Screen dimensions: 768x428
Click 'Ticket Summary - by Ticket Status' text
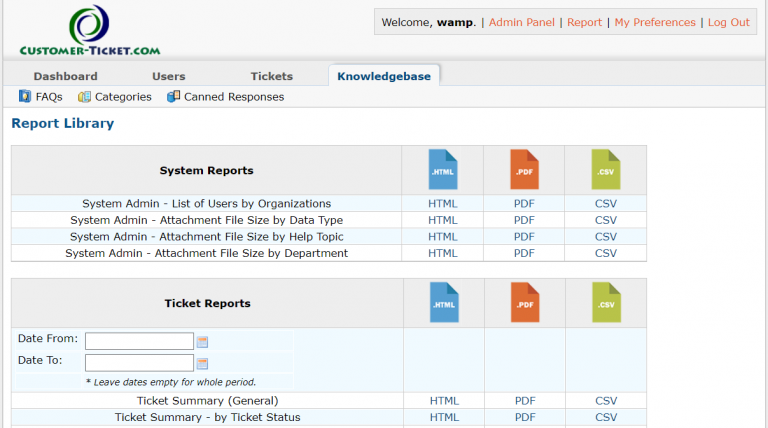208,418
